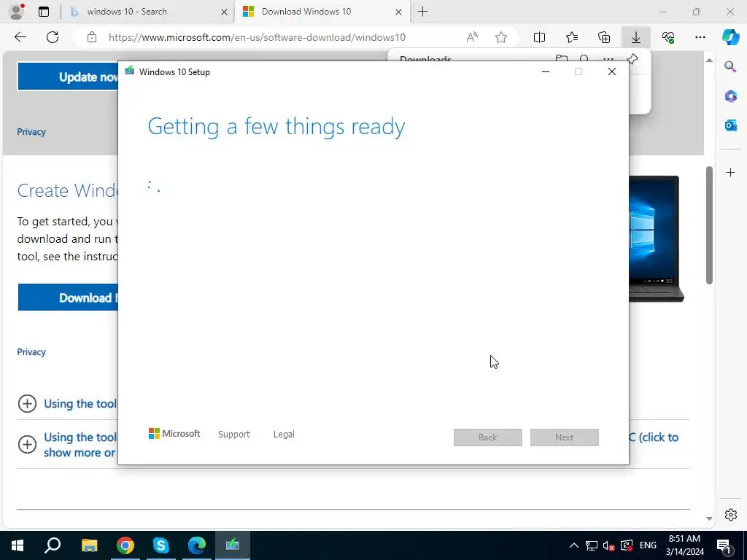This screenshot has width=747, height=560.
Task: Show hidden tray icons chevron
Action: [574, 545]
